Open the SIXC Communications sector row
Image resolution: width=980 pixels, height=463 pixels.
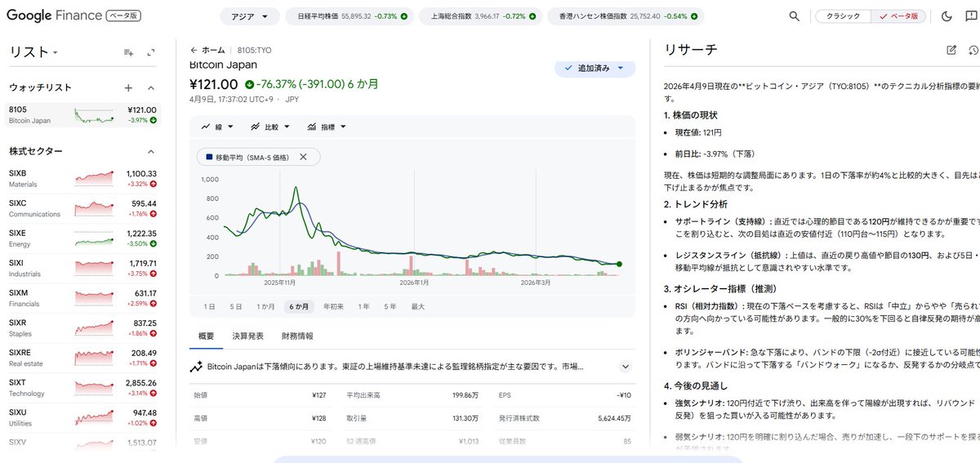click(x=83, y=208)
